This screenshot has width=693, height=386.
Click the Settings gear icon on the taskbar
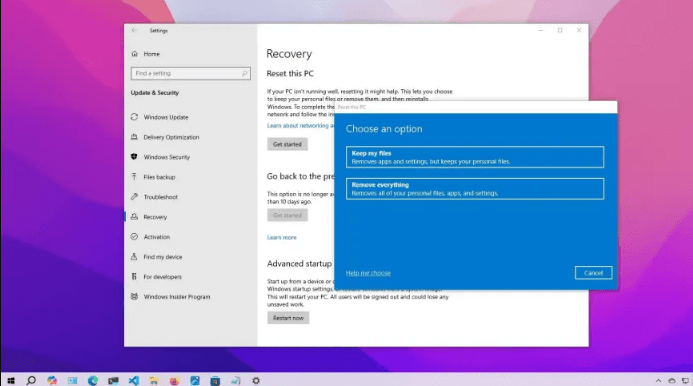[x=256, y=380]
